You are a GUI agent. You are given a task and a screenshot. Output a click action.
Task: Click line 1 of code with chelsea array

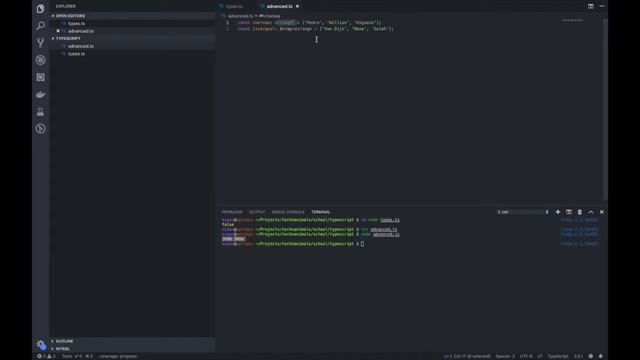[309, 23]
